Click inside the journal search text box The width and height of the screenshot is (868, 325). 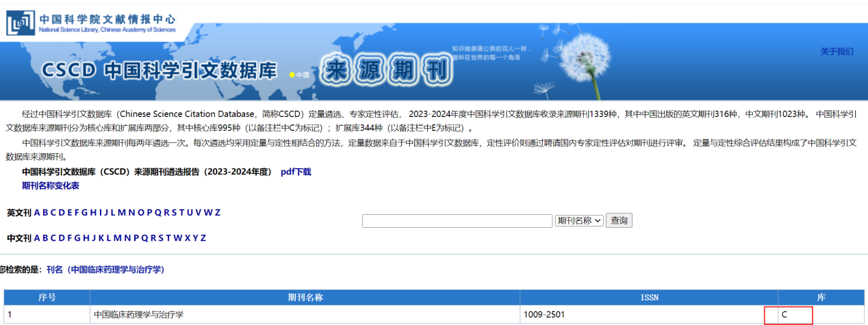457,220
